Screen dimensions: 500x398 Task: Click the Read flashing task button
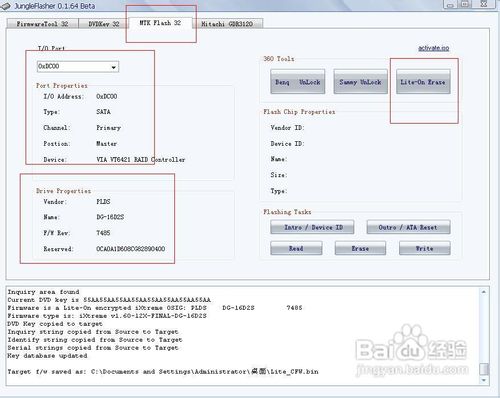(296, 248)
